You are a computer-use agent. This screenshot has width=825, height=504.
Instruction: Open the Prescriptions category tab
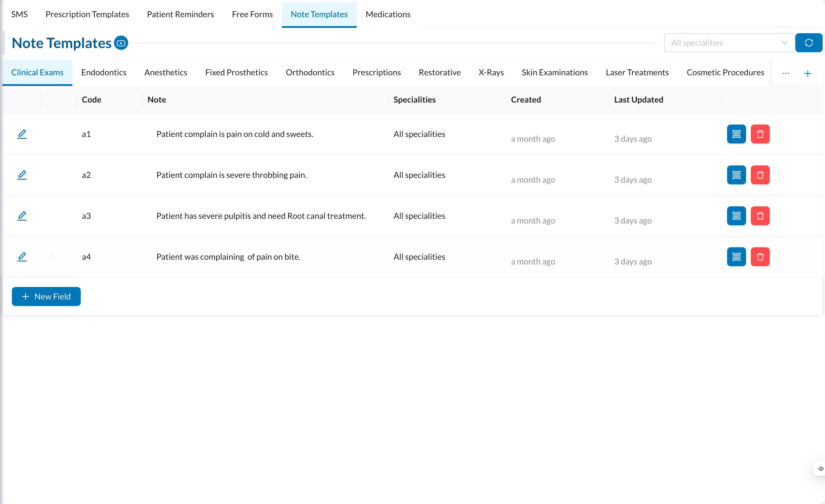click(x=376, y=72)
